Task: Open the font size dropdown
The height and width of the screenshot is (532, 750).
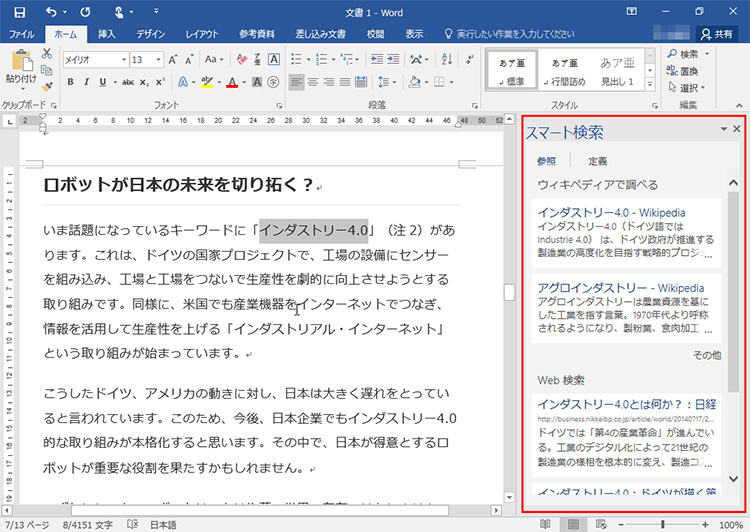Action: pyautogui.click(x=158, y=60)
